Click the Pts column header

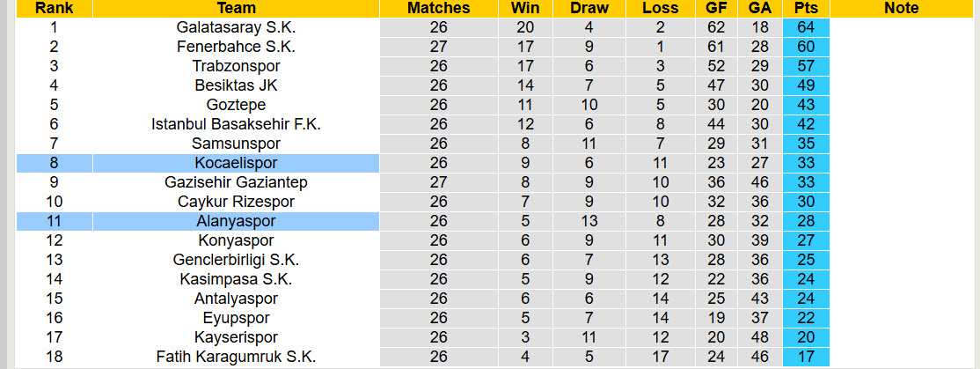[x=805, y=8]
